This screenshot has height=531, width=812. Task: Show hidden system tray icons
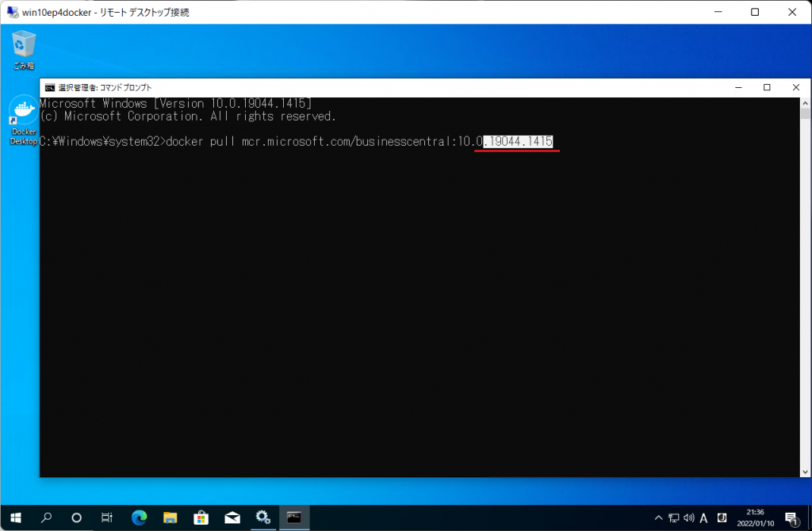(658, 518)
